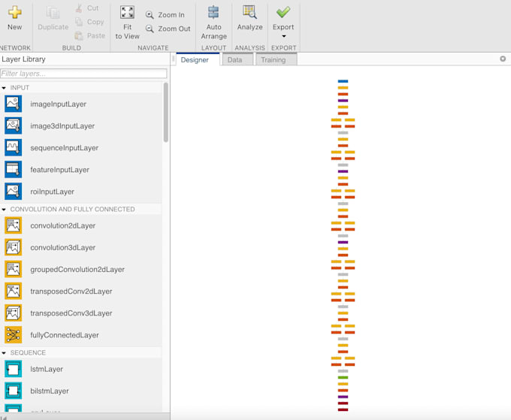
Task: Click the Zoom Out button
Action: click(167, 29)
